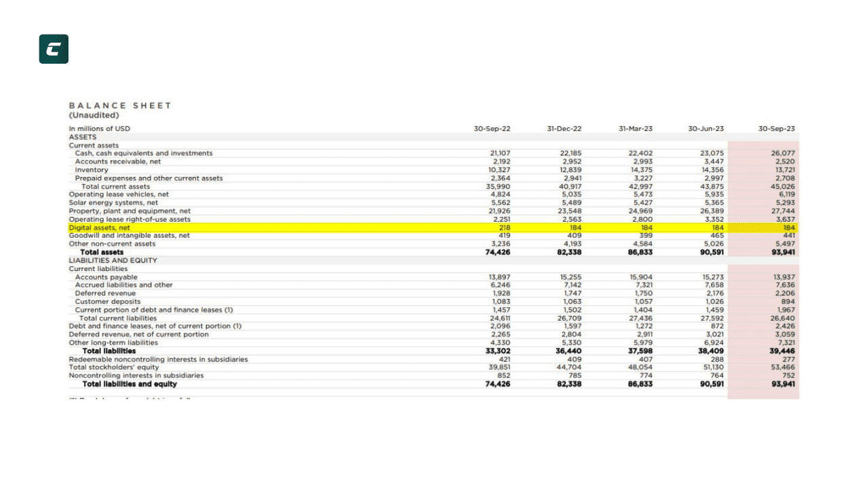Click 'Deferred revenue, net of current portion' label

139,334
